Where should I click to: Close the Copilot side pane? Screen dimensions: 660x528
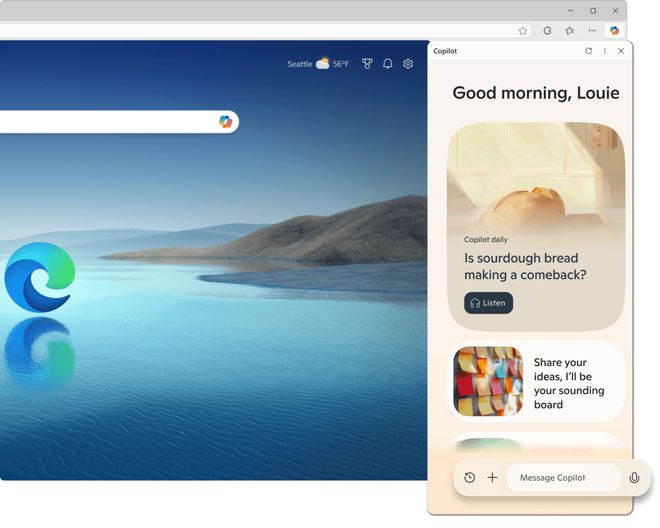coord(621,51)
